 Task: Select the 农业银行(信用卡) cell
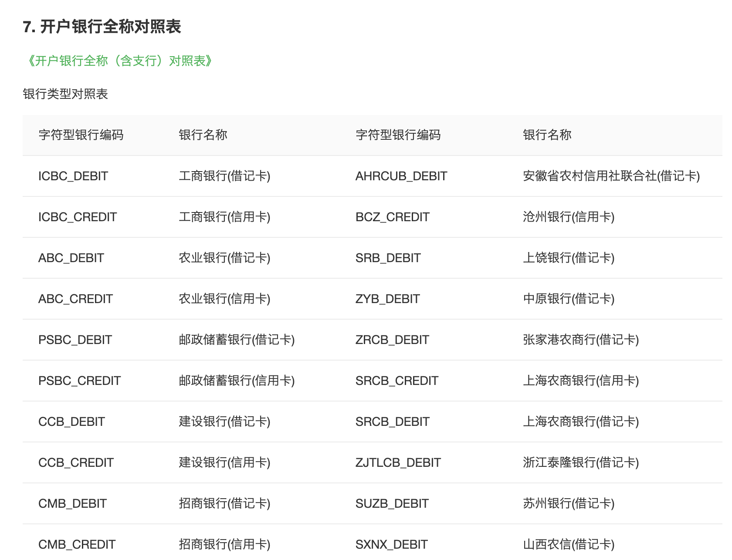[225, 299]
